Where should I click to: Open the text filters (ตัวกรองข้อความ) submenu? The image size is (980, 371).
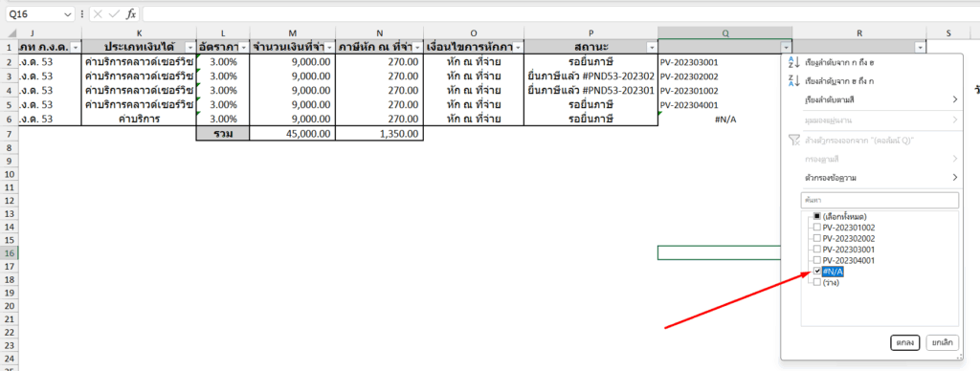(x=873, y=178)
